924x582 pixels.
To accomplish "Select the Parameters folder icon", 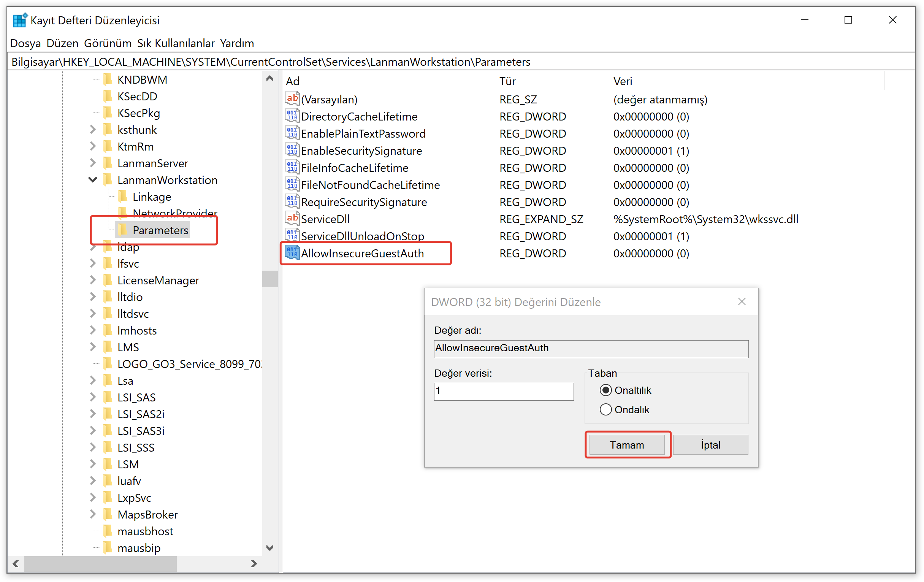I will [123, 230].
